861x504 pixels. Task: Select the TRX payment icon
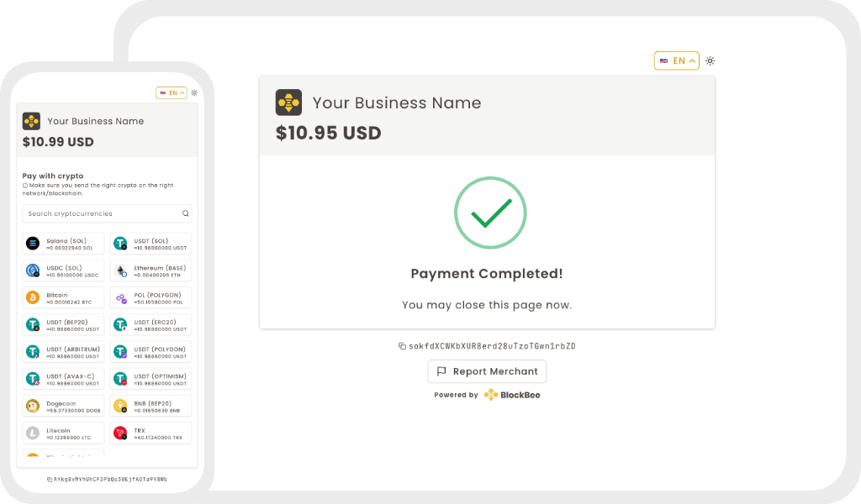(120, 432)
